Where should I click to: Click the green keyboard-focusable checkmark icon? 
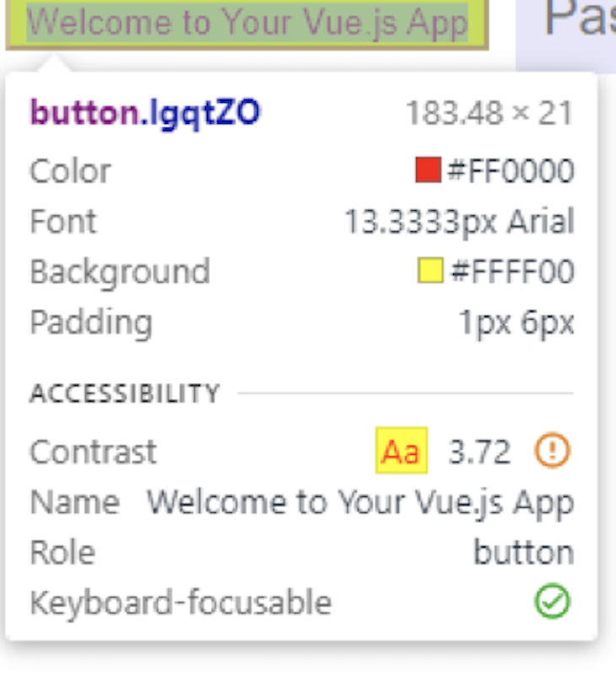[x=553, y=602]
